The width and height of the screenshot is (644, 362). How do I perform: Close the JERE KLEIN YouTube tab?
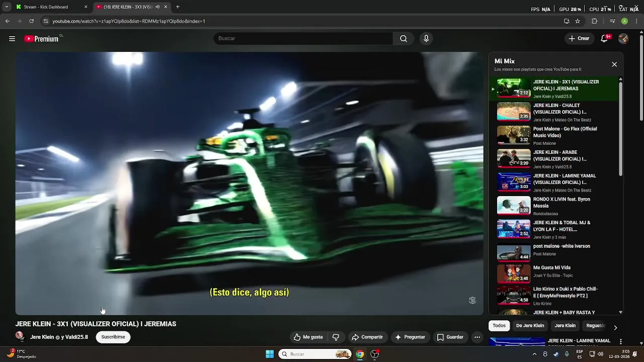[x=166, y=7]
